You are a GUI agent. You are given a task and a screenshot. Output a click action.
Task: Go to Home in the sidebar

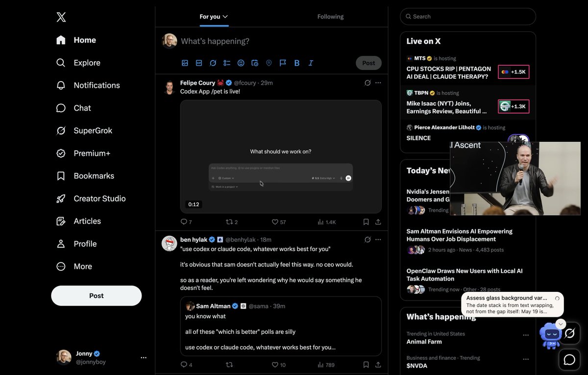tap(76, 40)
